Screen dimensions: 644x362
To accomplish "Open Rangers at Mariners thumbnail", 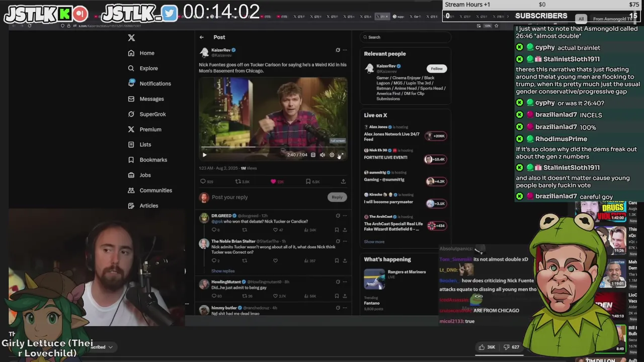I will point(374,279).
